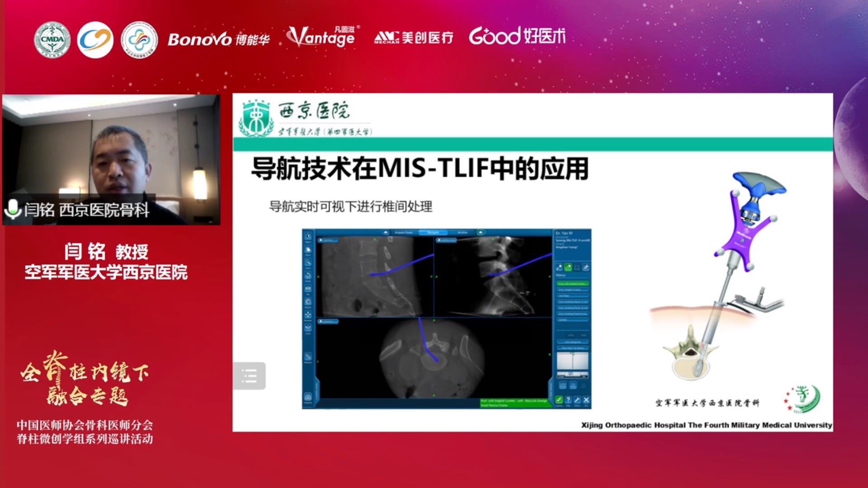Click the text 空军军医大学西京医院
Screen dimensions: 868x488
point(106,272)
